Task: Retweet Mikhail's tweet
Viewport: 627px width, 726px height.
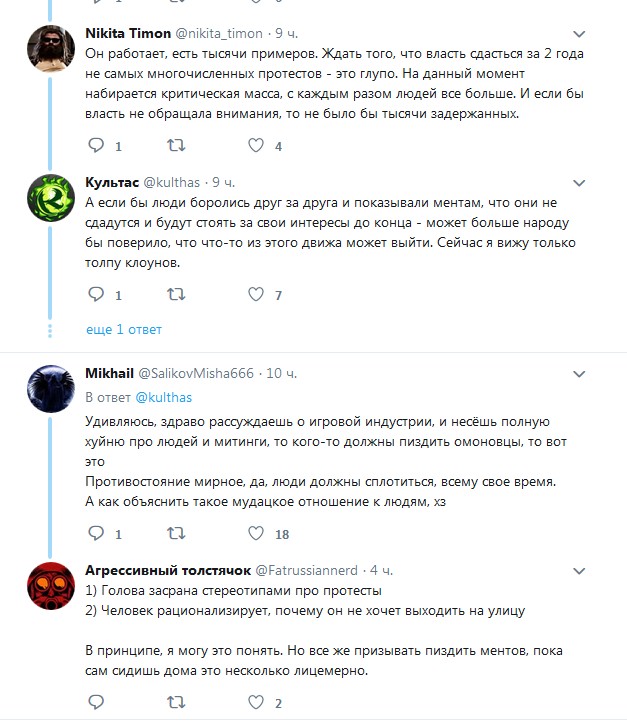Action: click(175, 534)
